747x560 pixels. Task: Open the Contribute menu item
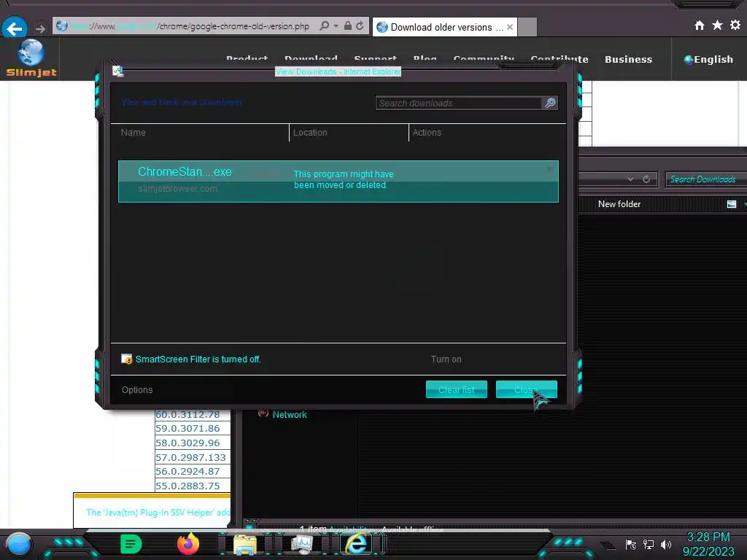[x=560, y=60]
